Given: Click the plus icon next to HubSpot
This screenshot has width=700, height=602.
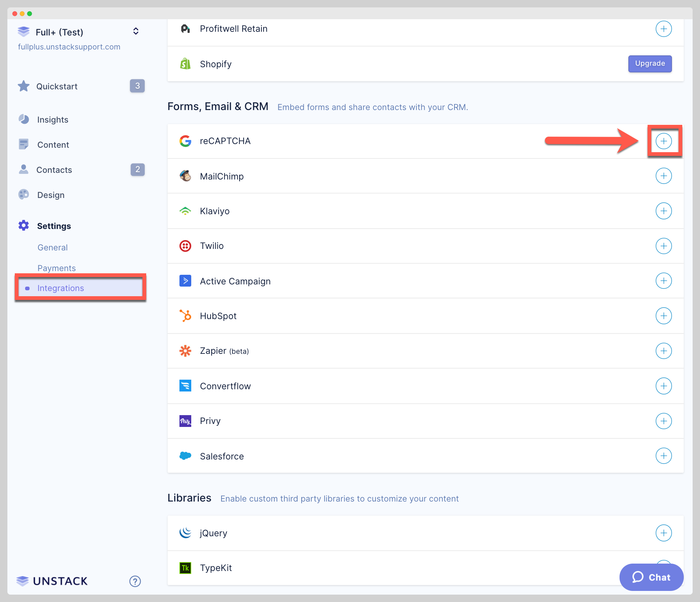Looking at the screenshot, I should 663,316.
